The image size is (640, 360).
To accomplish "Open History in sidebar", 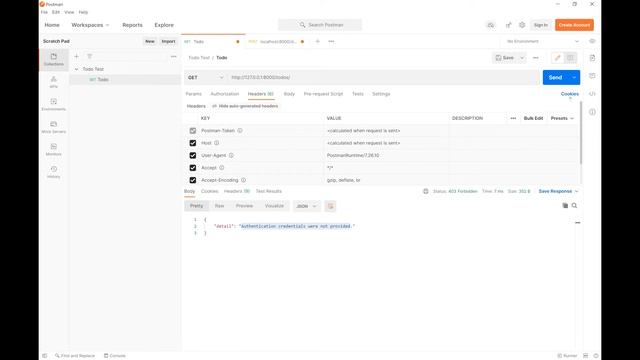I will tap(53, 172).
